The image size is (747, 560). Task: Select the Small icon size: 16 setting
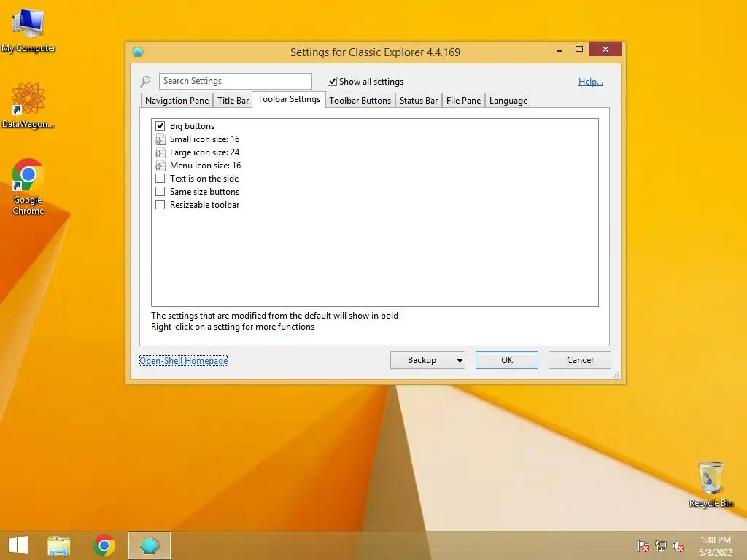pyautogui.click(x=204, y=139)
